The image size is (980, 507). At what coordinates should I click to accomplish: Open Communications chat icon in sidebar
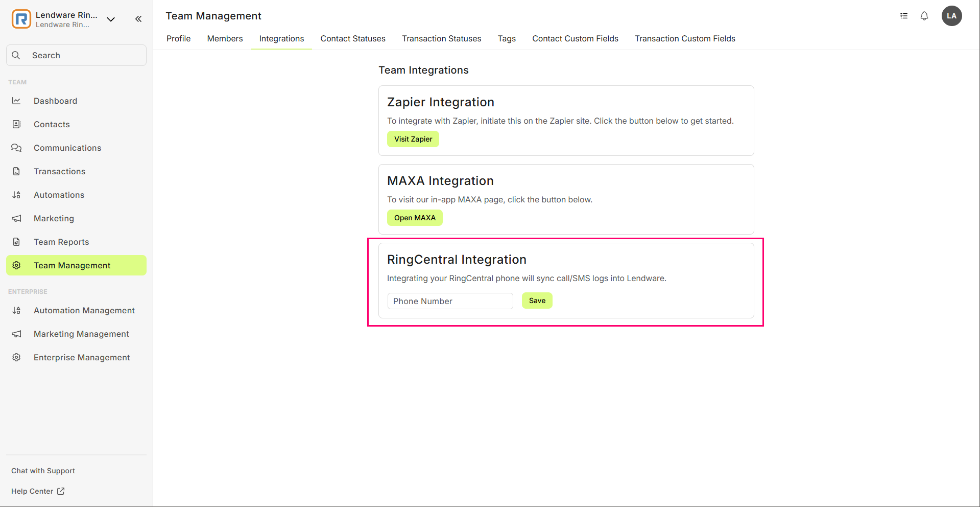click(16, 148)
